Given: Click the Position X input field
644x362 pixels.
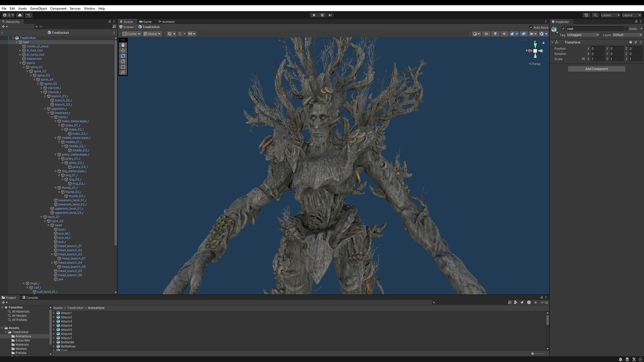Looking at the screenshot, I should (597, 49).
